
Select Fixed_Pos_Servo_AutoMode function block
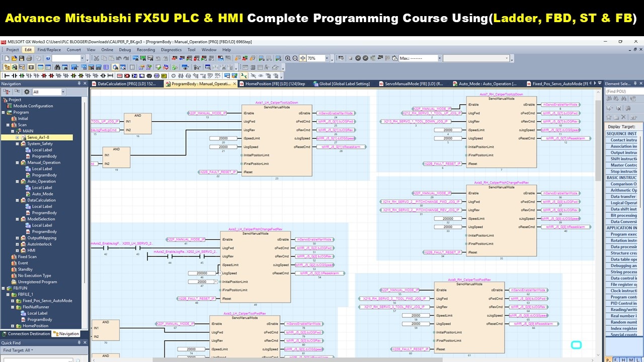pos(47,301)
